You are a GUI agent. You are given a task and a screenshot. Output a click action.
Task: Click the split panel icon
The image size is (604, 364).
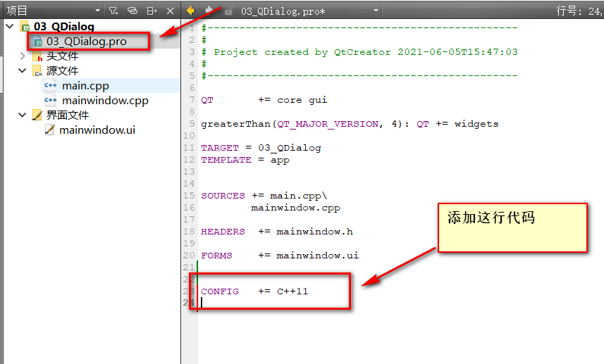coord(152,11)
